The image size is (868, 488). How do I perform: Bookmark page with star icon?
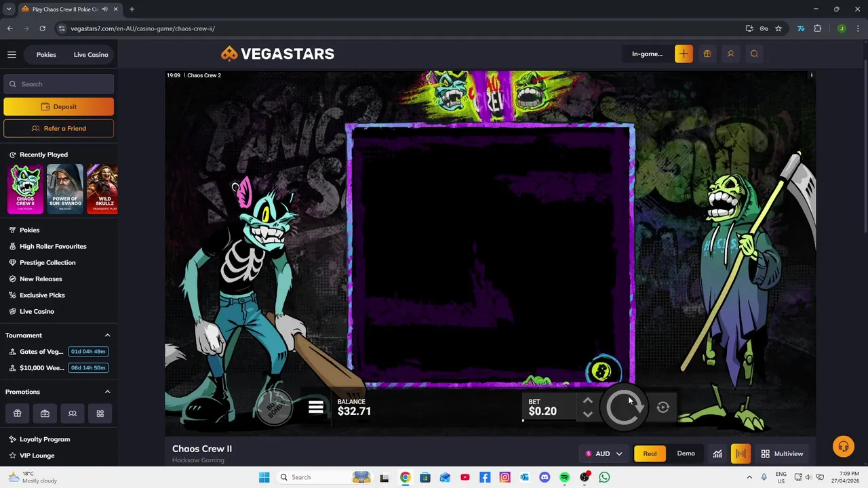point(778,28)
